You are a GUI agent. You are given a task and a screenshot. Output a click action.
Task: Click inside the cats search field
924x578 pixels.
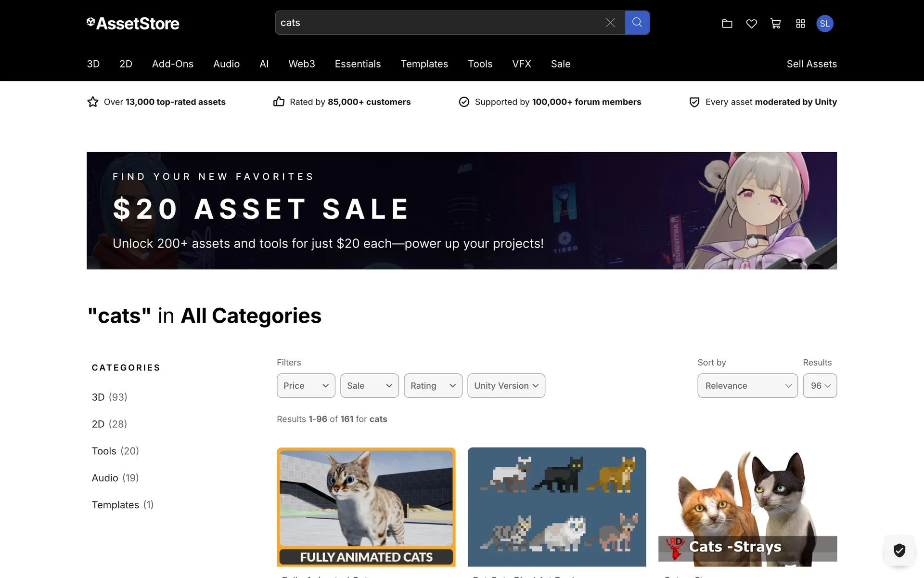point(438,23)
